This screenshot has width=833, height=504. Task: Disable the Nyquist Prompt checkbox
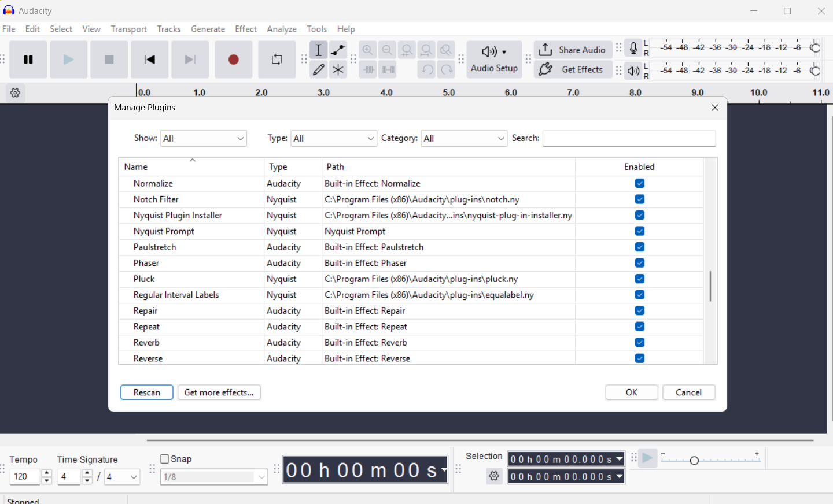639,231
